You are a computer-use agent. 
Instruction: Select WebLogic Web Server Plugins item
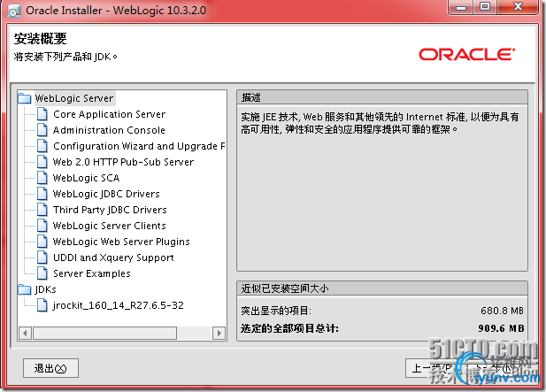[121, 242]
